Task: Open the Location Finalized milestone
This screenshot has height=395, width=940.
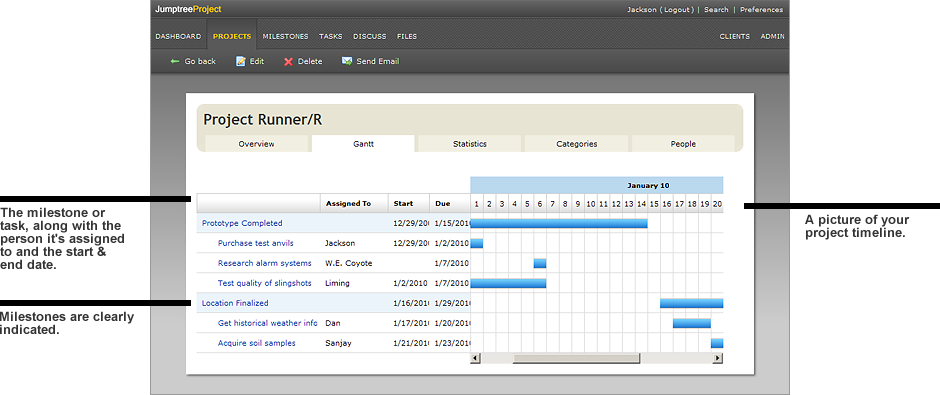Action: tap(235, 303)
